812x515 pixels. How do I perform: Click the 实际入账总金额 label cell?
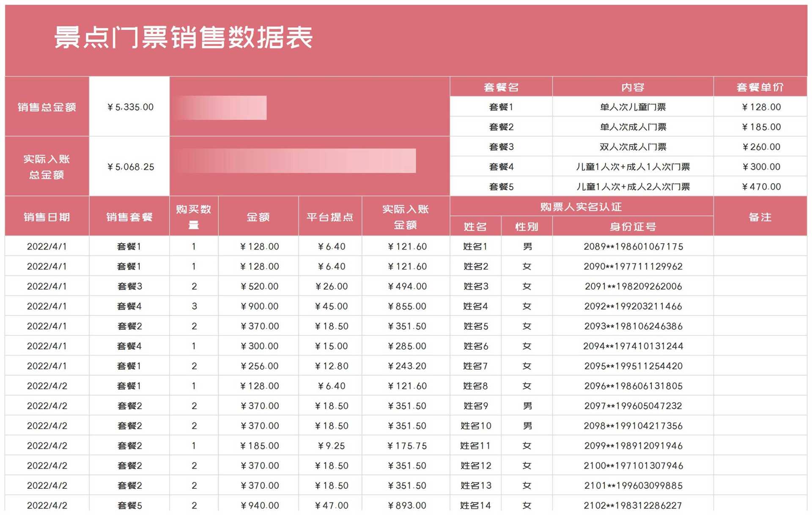(x=47, y=166)
